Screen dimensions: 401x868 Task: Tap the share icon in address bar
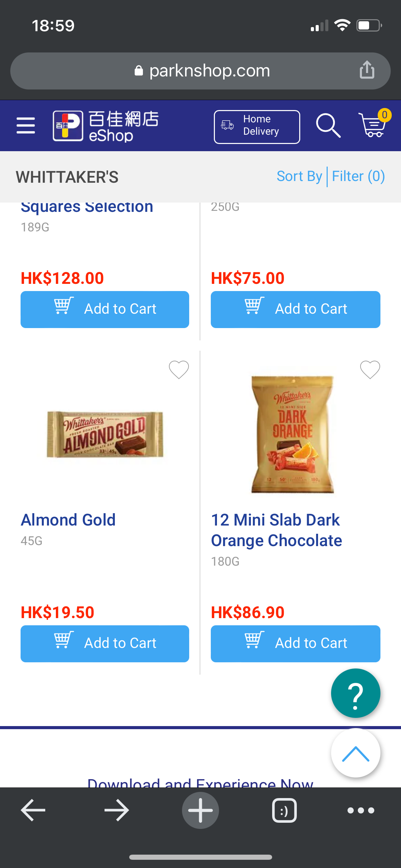(x=367, y=70)
